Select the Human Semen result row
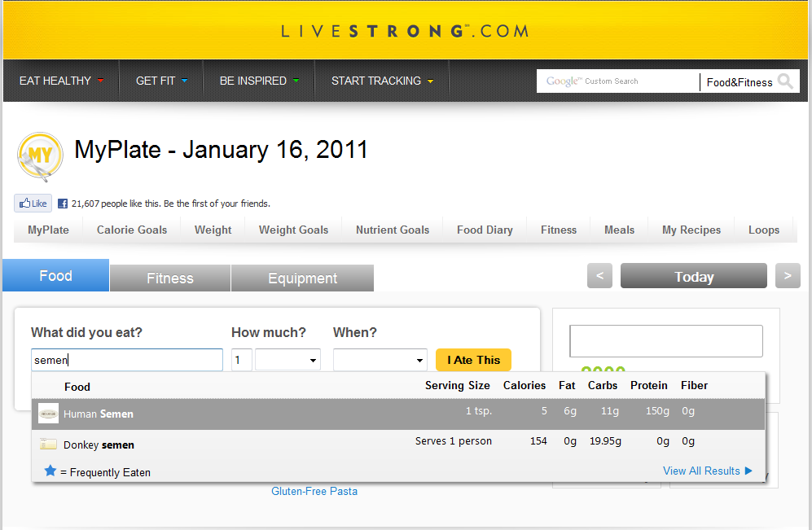 click(x=398, y=414)
